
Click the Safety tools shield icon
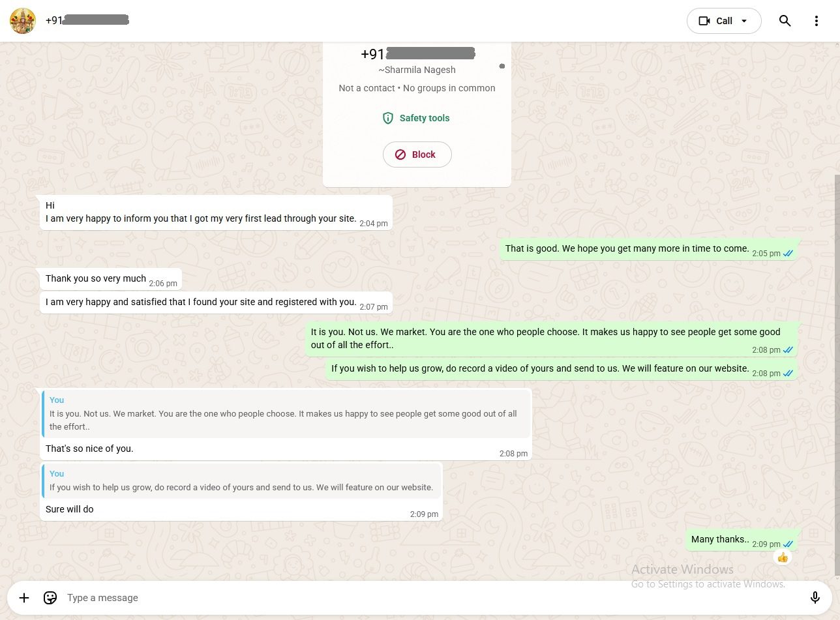tap(388, 118)
